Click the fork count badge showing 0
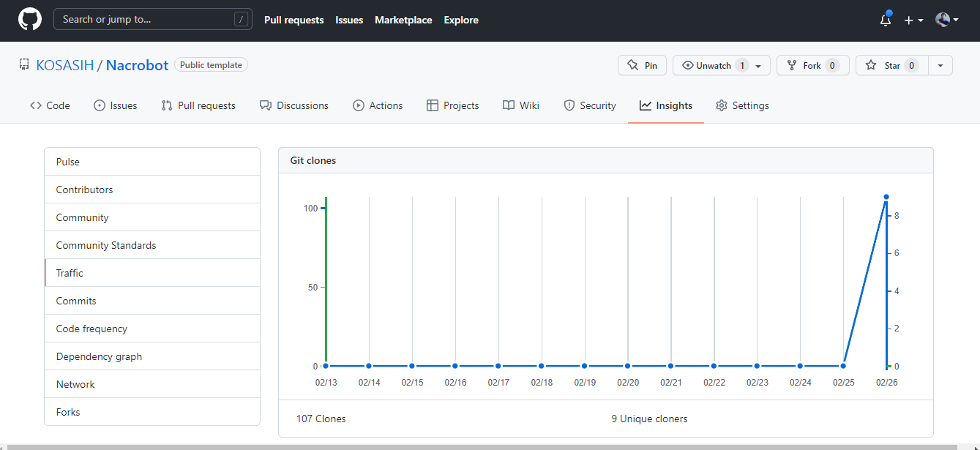The image size is (980, 450). (832, 65)
